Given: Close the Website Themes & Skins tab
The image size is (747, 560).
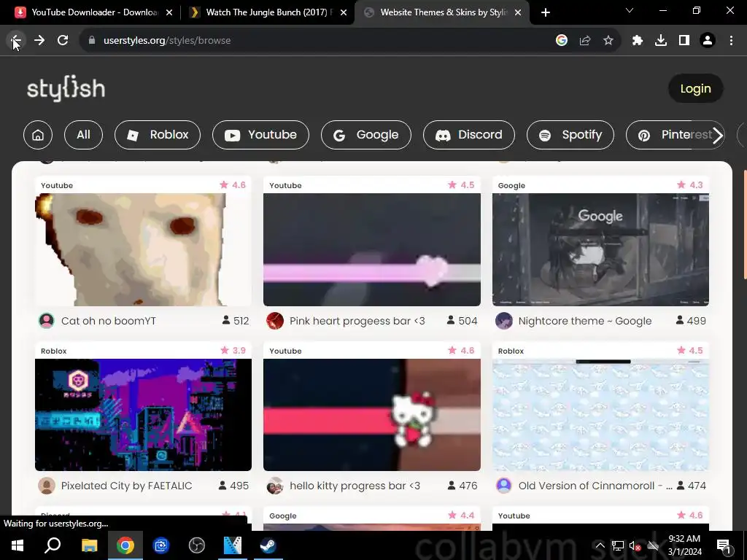Looking at the screenshot, I should 518,12.
